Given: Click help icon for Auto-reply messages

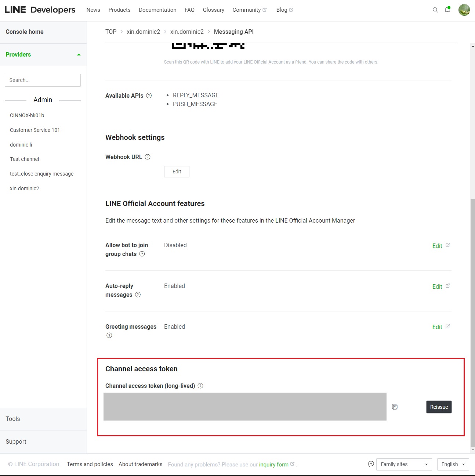Looking at the screenshot, I should (x=138, y=295).
